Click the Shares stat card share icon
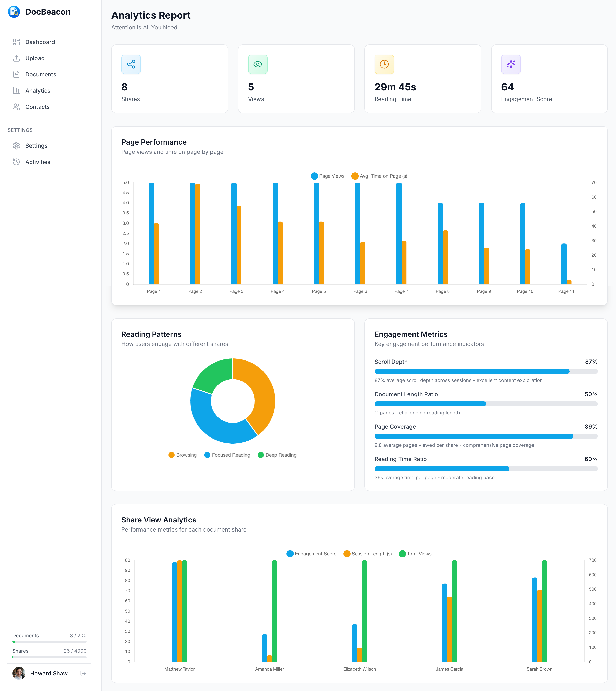Viewport: 616px width, 691px height. 131,64
